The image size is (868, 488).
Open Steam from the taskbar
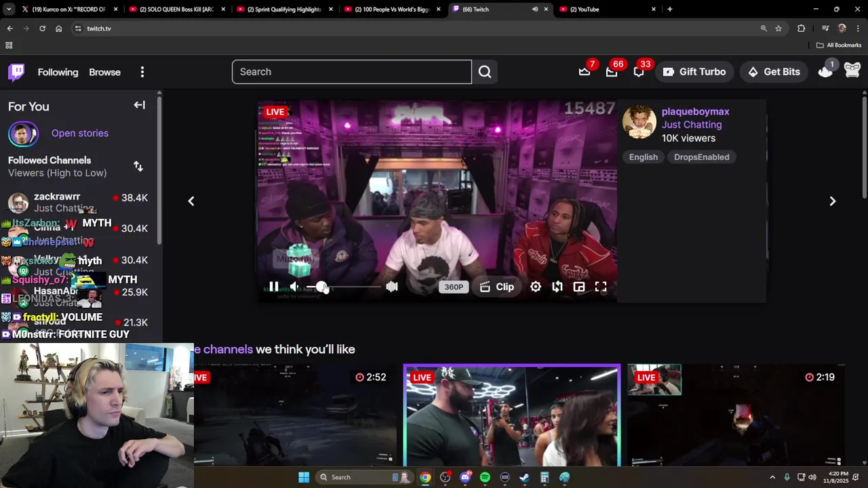pos(524,477)
